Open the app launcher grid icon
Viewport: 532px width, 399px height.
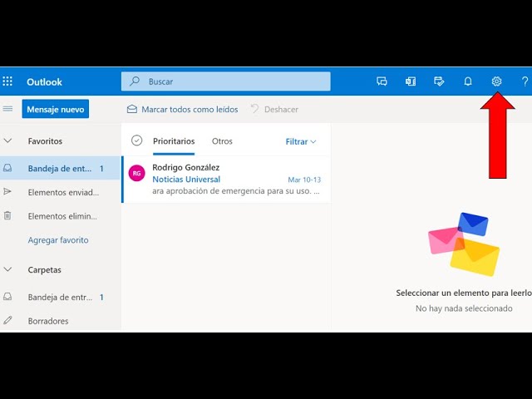7,81
